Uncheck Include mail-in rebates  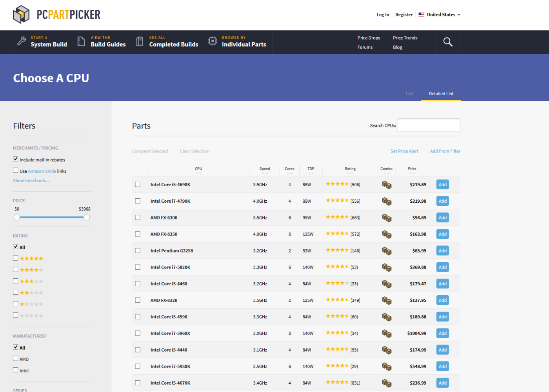(x=16, y=159)
